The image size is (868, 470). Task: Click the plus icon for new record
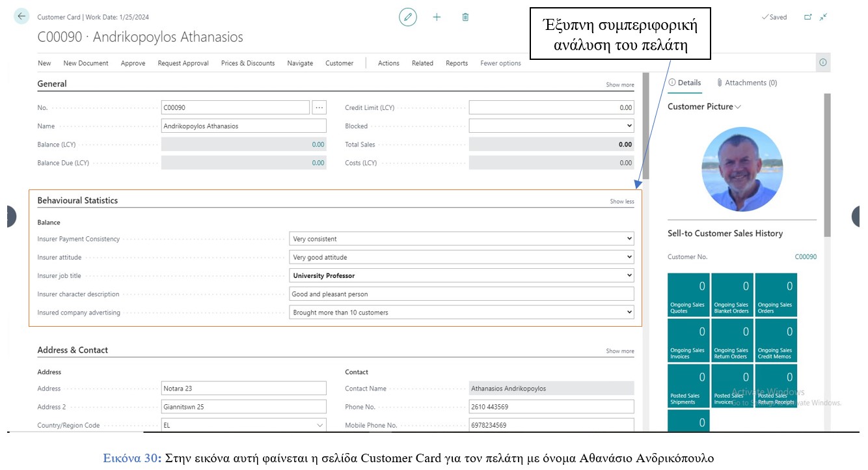[x=437, y=17]
